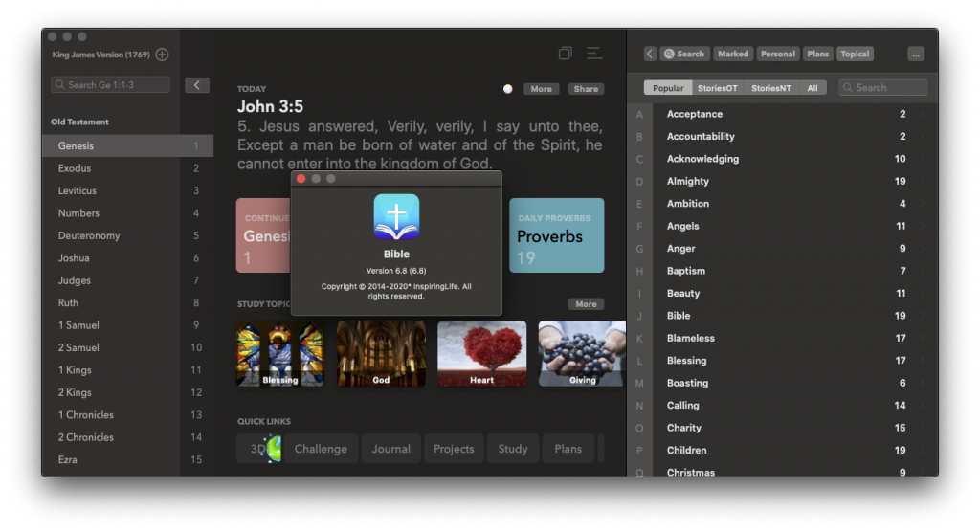Expand the Acceptance topic chevron

[x=922, y=114]
